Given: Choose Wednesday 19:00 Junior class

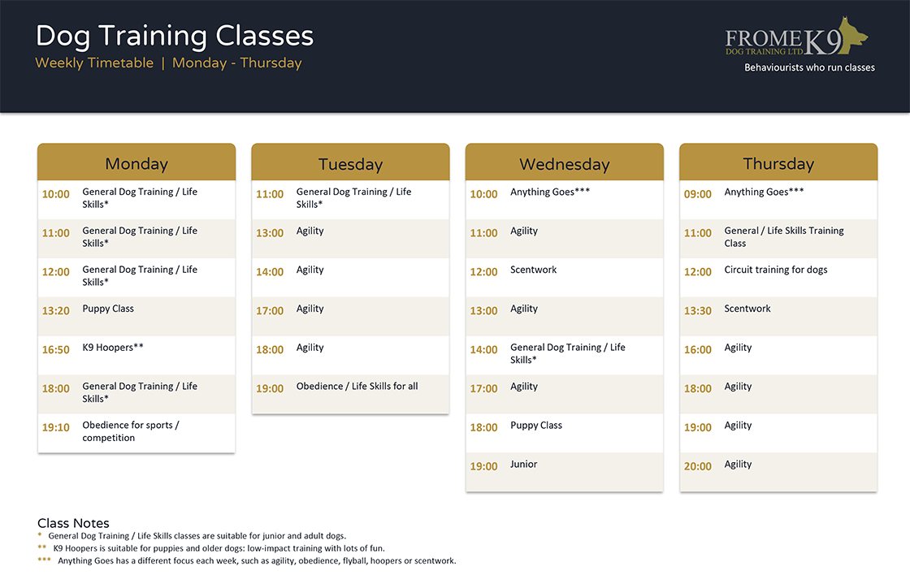Looking at the screenshot, I should click(564, 472).
